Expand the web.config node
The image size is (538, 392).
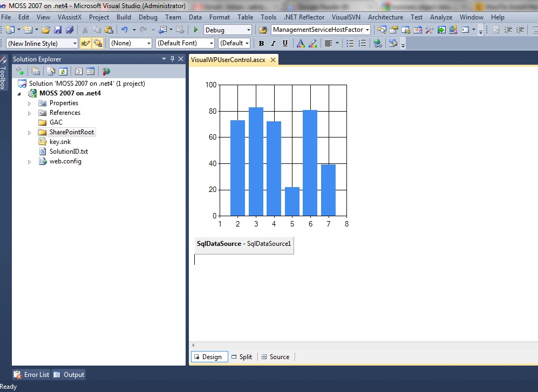click(x=30, y=162)
